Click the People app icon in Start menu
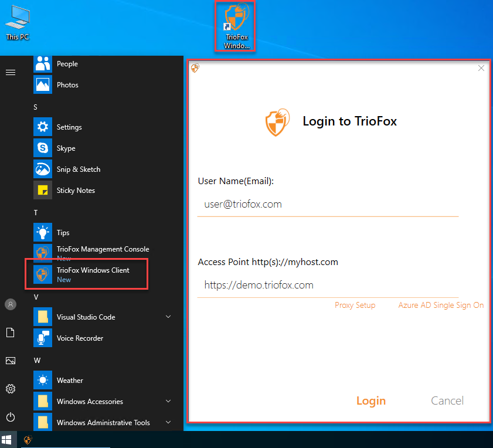 (x=43, y=63)
